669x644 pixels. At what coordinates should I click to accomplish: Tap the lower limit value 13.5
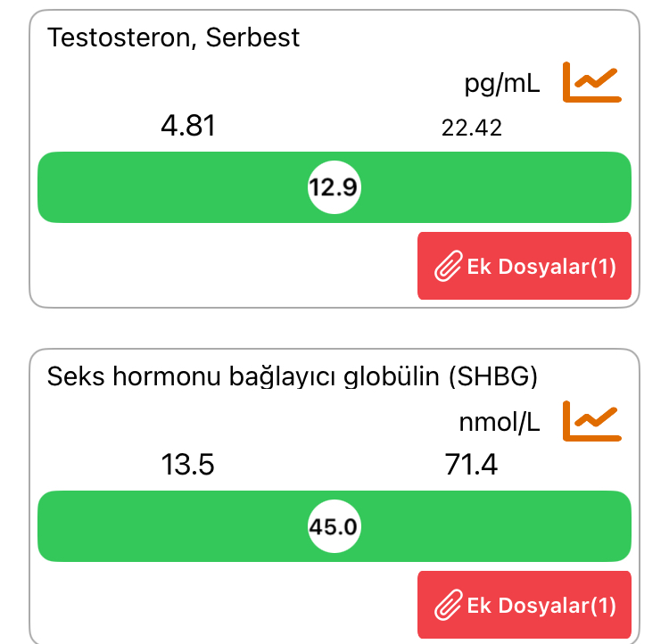click(187, 465)
